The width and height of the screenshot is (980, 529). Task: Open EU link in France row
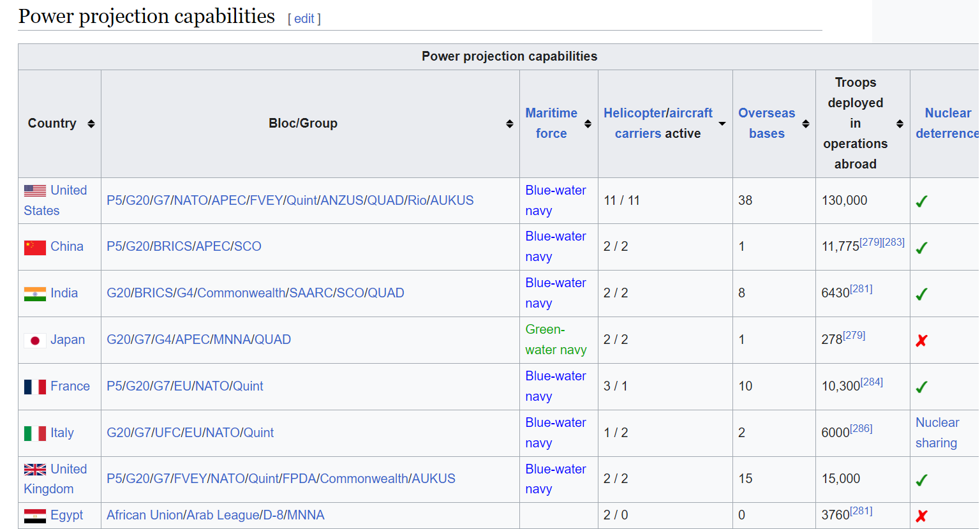coord(182,386)
